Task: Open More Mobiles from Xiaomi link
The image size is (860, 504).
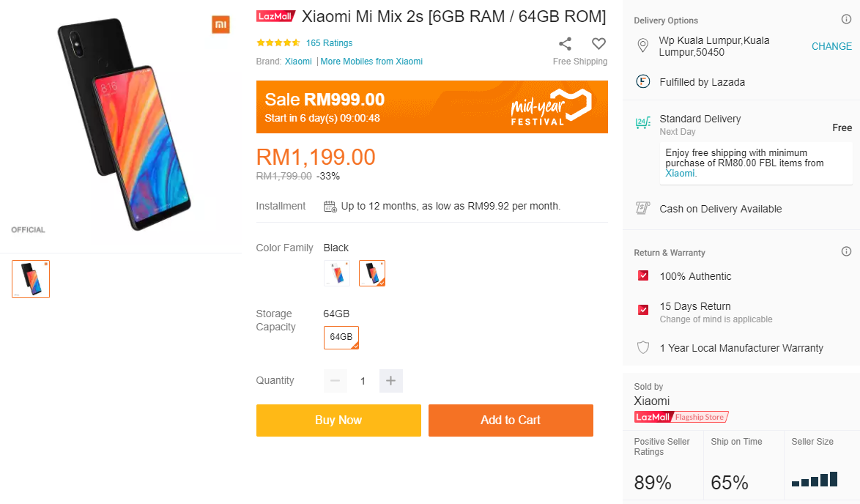Action: 371,62
